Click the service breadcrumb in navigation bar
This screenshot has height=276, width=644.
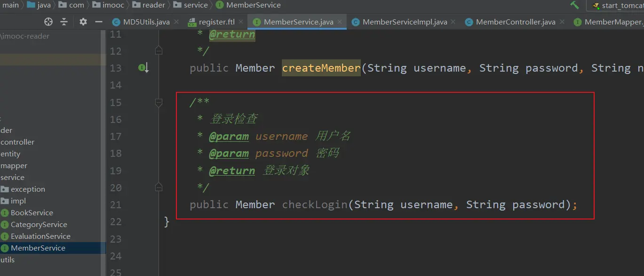click(x=196, y=5)
